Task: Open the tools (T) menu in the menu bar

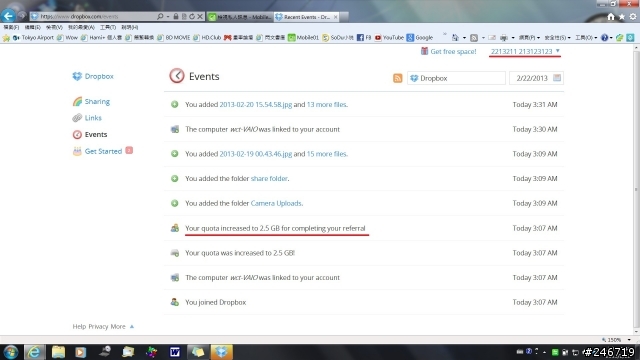Action: 108,27
